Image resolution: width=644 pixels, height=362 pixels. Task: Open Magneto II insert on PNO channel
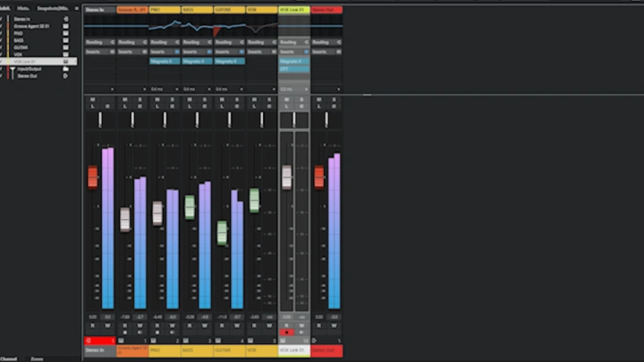point(165,61)
